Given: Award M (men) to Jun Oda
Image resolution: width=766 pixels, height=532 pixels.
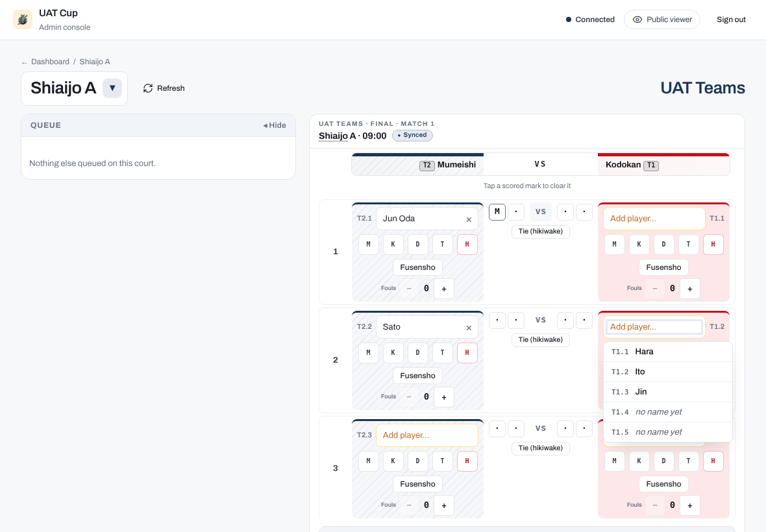Looking at the screenshot, I should click(368, 244).
